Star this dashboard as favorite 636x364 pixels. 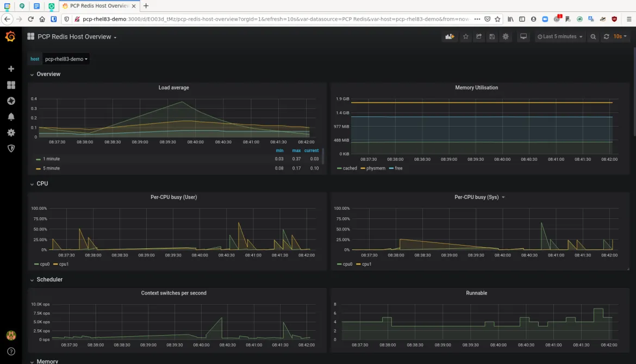point(466,36)
